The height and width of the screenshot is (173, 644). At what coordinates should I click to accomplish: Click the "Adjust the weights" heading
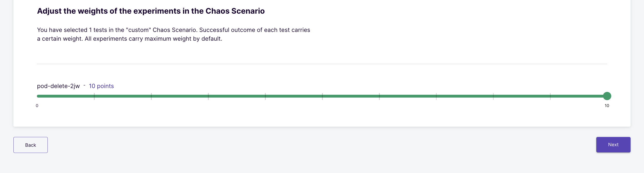click(151, 11)
